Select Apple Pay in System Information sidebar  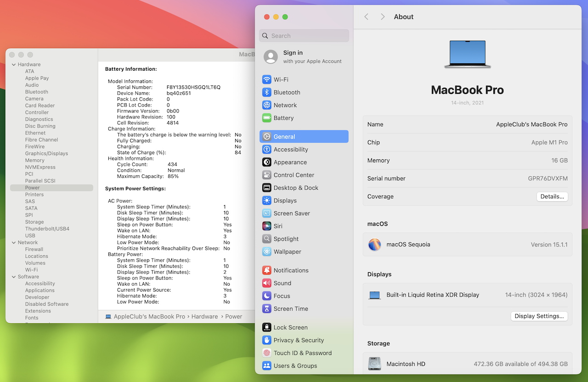37,79
